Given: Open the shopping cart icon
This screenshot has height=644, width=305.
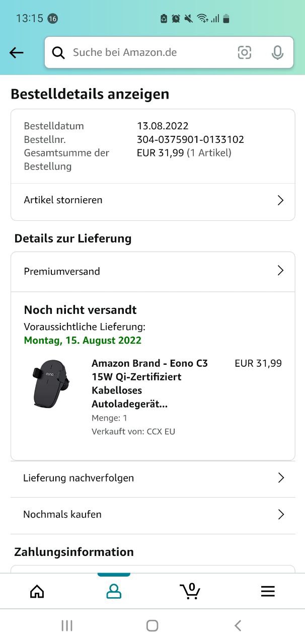Looking at the screenshot, I should point(190,591).
